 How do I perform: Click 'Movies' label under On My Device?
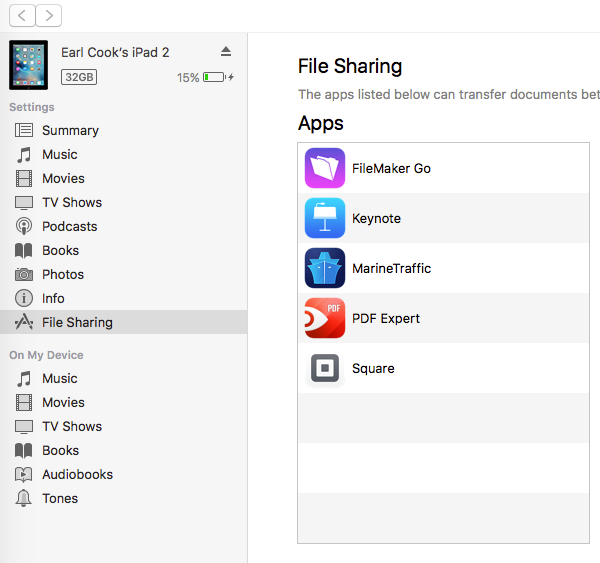[64, 403]
